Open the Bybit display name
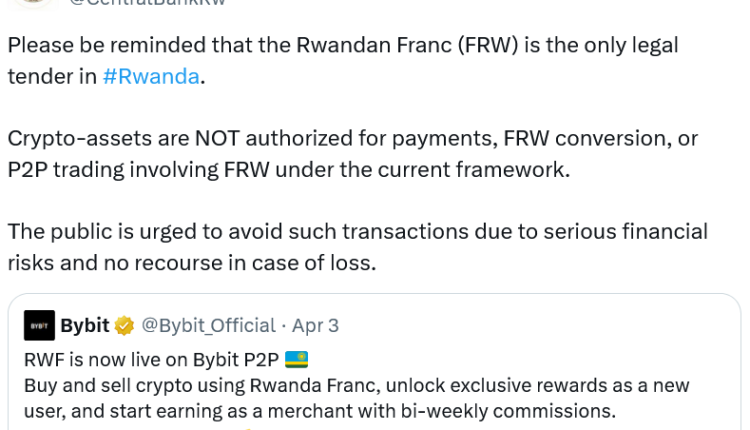Image resolution: width=750 pixels, height=430 pixels. click(85, 325)
